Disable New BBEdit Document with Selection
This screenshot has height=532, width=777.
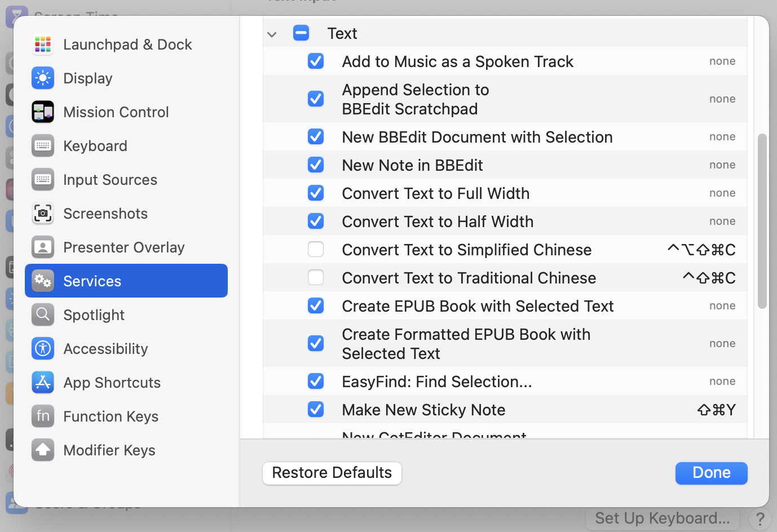[x=316, y=136]
